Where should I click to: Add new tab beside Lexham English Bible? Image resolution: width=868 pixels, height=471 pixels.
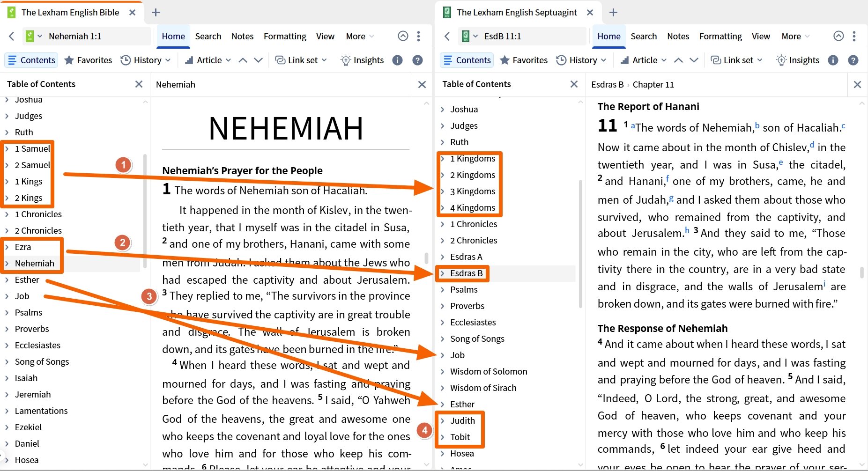[156, 13]
